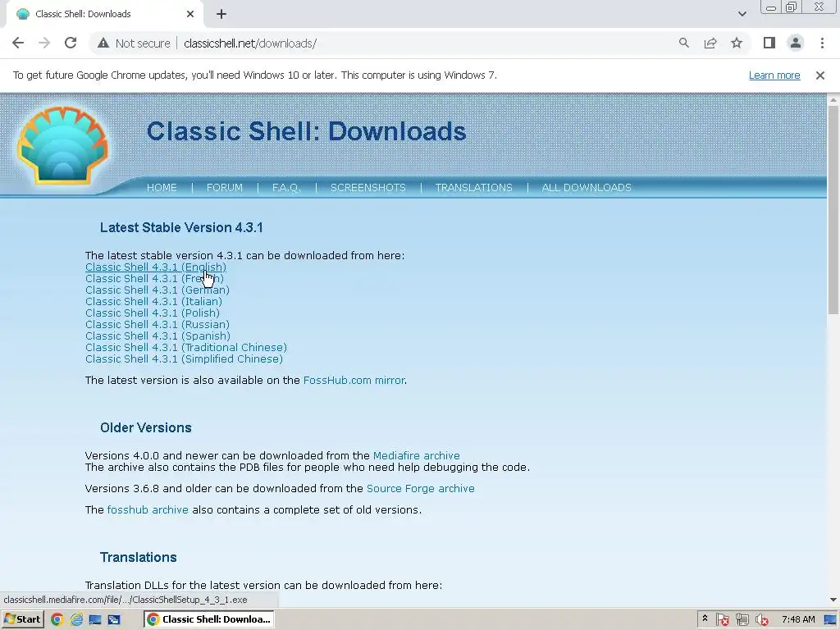Screen dimensions: 840x630
Task: Open the tab search chevron
Action: pyautogui.click(x=742, y=14)
